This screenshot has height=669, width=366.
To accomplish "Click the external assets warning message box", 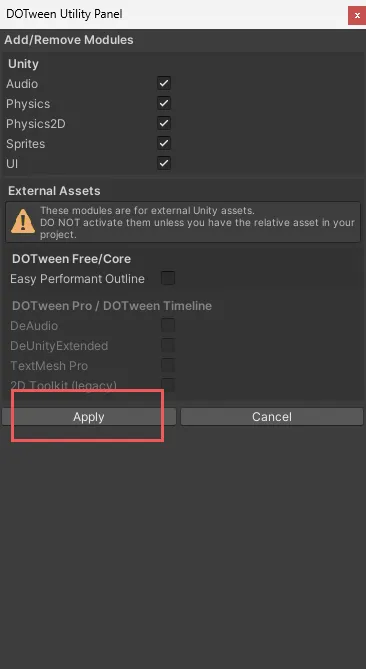I will (183, 222).
